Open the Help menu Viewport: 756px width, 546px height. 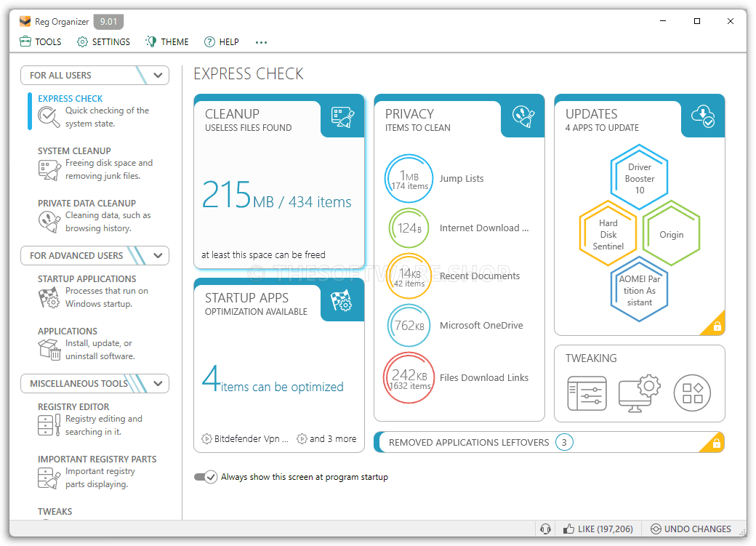221,42
